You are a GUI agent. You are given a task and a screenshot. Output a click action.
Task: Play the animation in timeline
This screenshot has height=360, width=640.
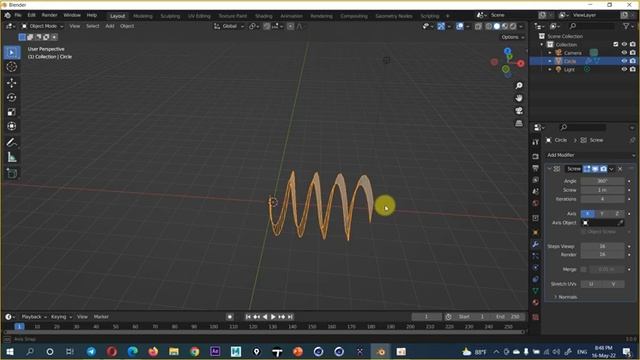tap(273, 317)
